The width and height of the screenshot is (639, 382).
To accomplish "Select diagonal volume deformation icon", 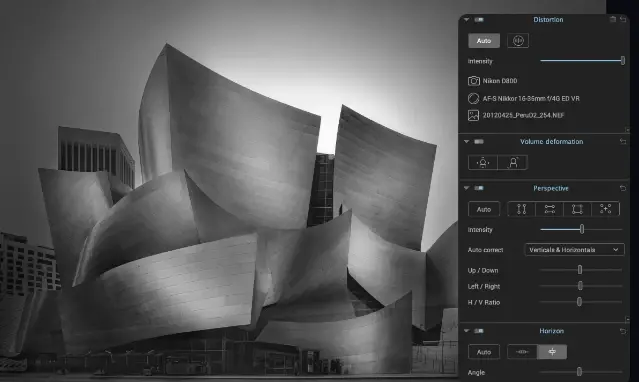I will tap(513, 163).
